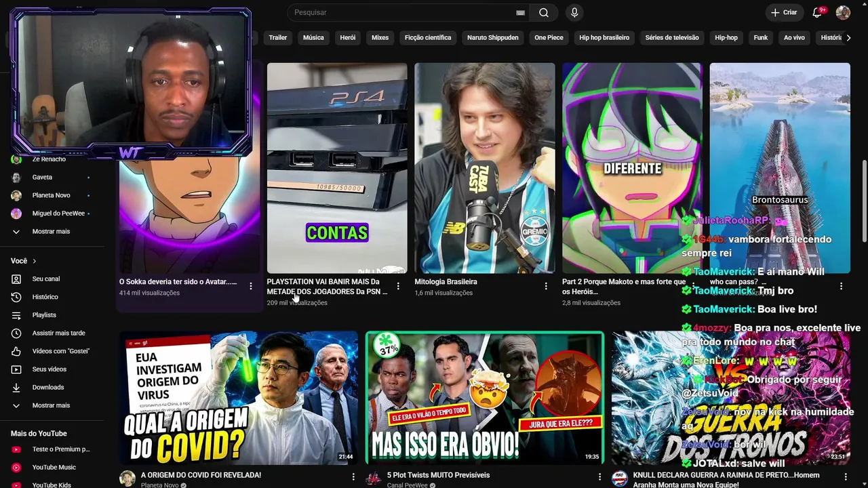This screenshot has width=868, height=488.
Task: Open the Gaveta channel avatar
Action: coord(16,177)
